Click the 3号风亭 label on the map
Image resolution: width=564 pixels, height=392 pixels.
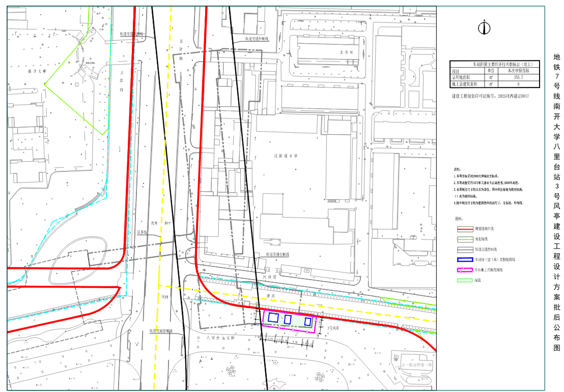point(333,328)
